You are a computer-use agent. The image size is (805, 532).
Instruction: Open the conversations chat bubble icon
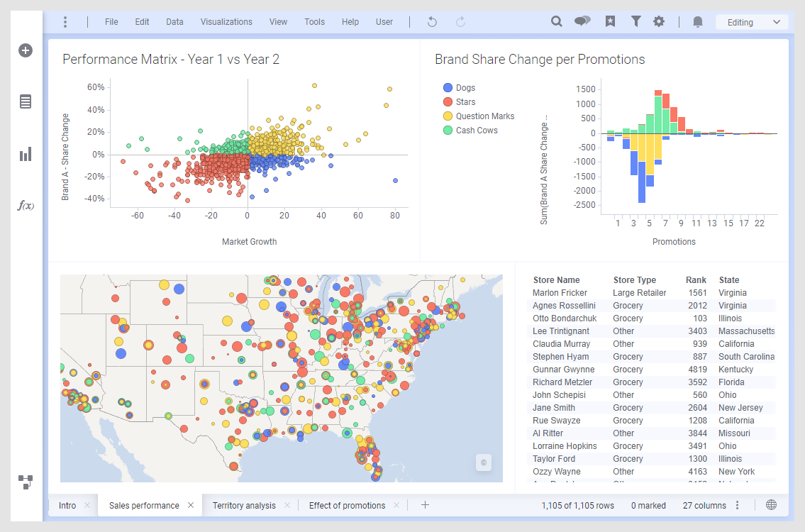[582, 22]
